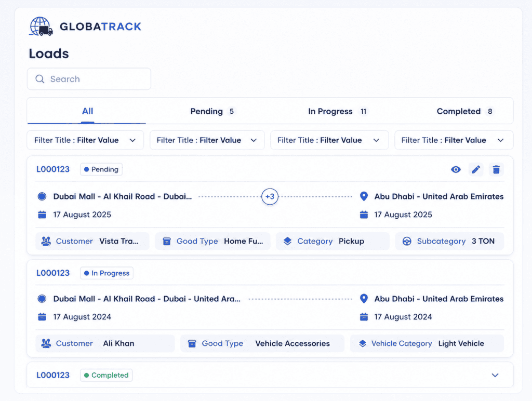Click the calendar icon beside the destination 17 August 2025

[x=364, y=215]
